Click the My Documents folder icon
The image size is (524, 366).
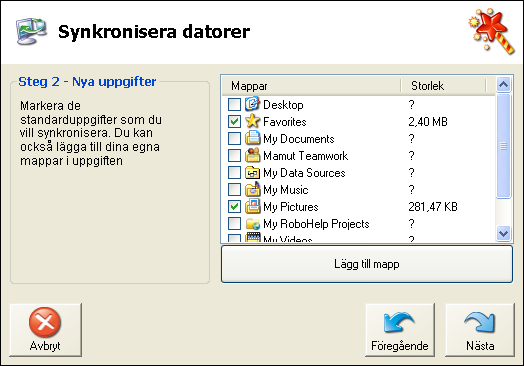point(252,138)
